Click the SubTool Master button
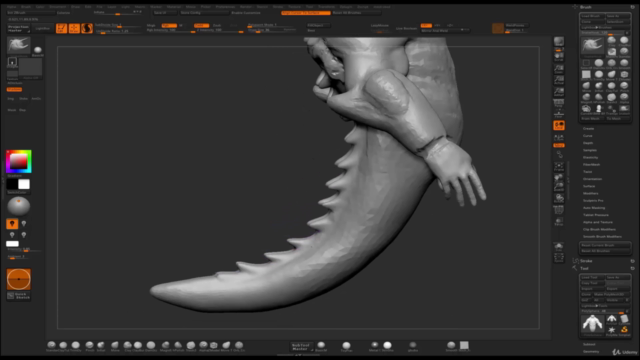Viewport: 640px width, 360px height. 301,347
